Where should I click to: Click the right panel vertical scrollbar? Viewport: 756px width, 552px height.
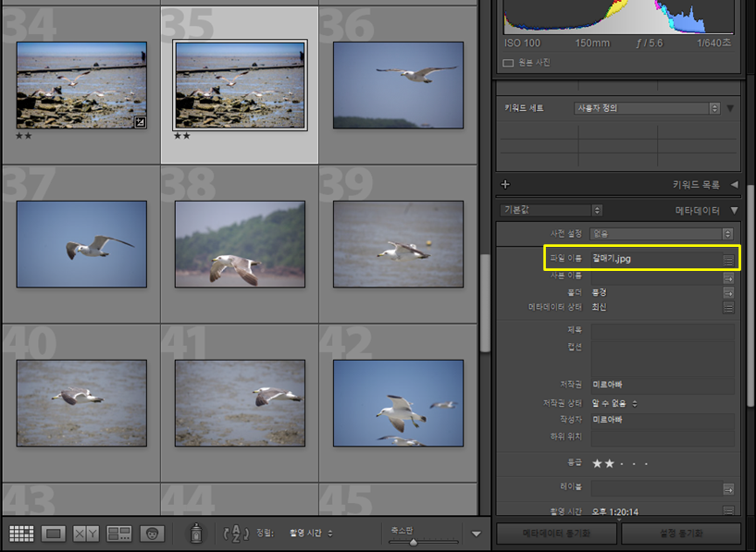point(750,296)
